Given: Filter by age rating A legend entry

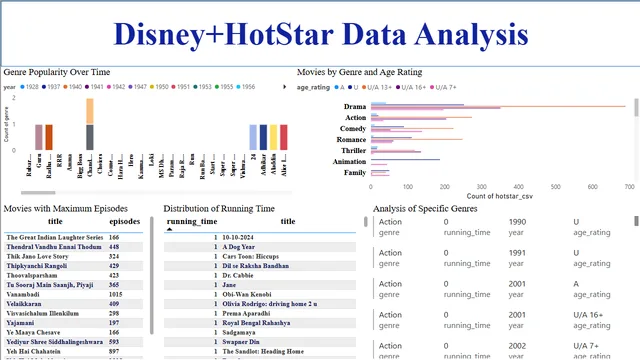Looking at the screenshot, I should coord(339,87).
